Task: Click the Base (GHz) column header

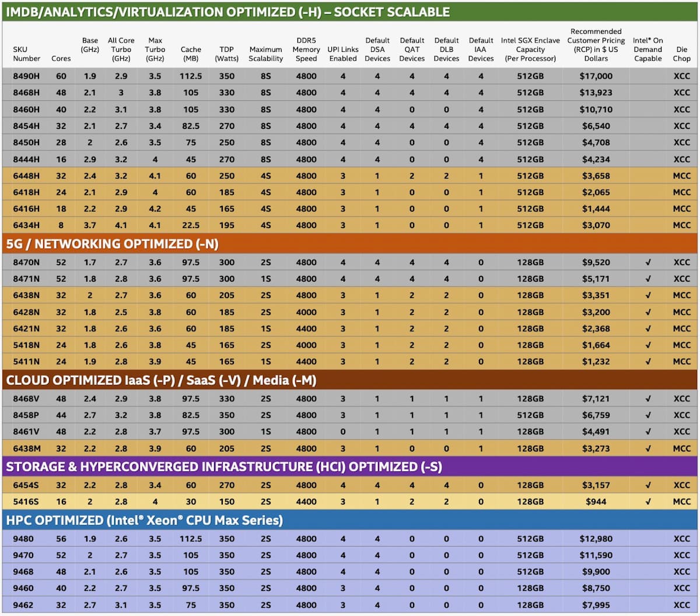Action: click(x=90, y=45)
